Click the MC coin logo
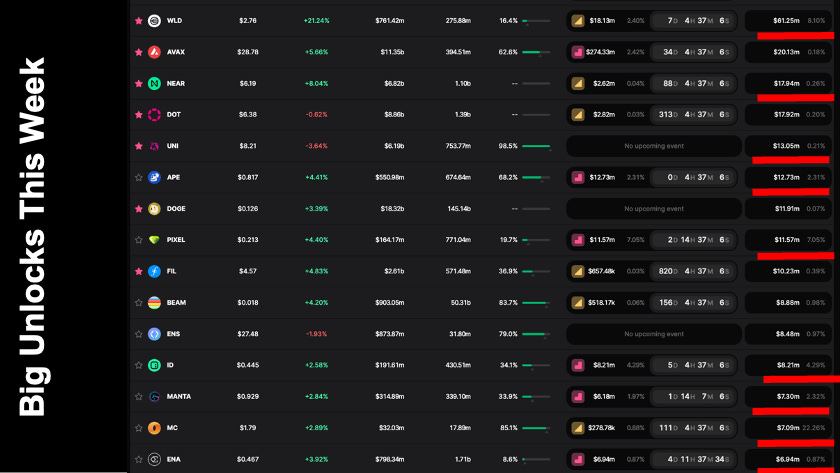The height and width of the screenshot is (473, 840). tap(154, 428)
